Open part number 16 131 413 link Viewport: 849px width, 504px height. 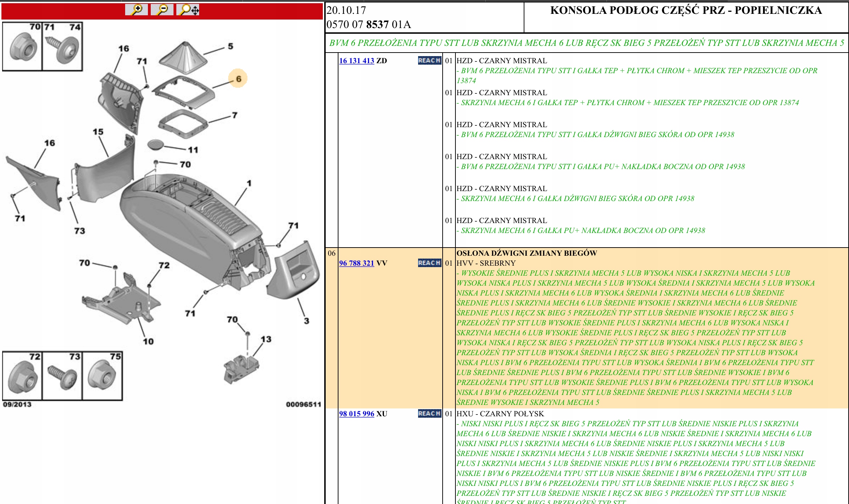pos(357,61)
